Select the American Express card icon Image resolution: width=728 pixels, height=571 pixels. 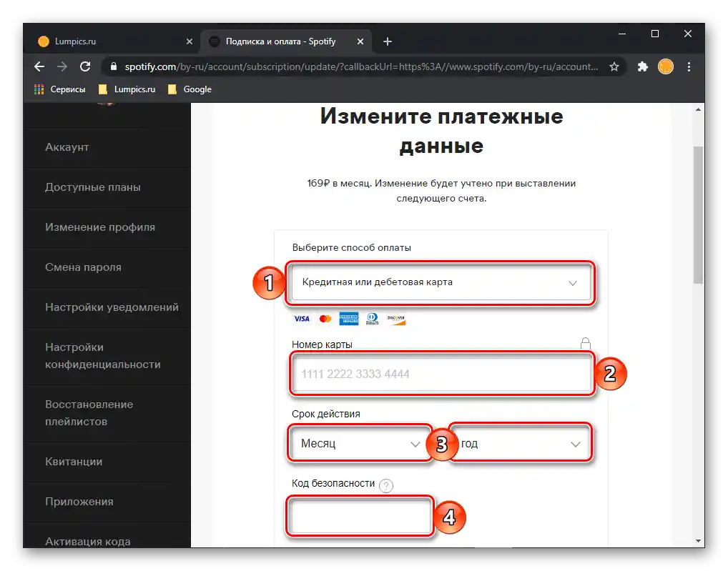click(349, 318)
